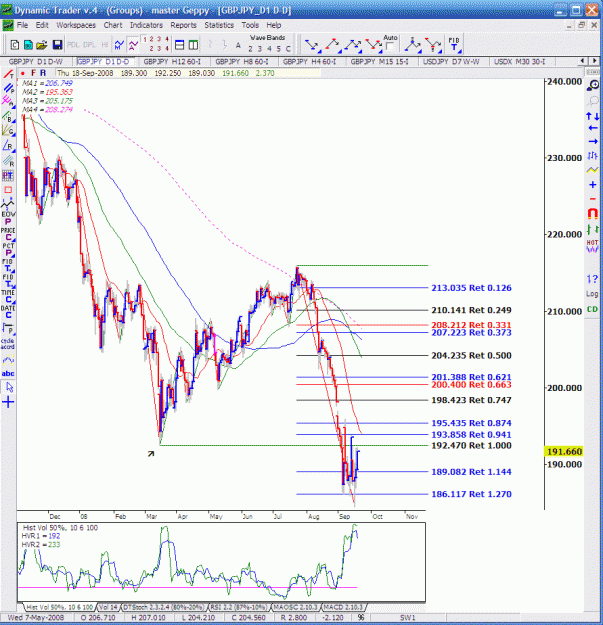The height and width of the screenshot is (625, 603).
Task: Select the green channel B tool
Action: [8, 117]
